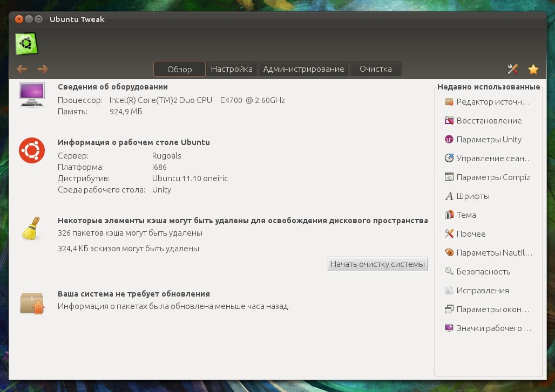This screenshot has height=392, width=555.
Task: Click Информация о рабочем столе Ubuntu heading
Action: [x=133, y=142]
